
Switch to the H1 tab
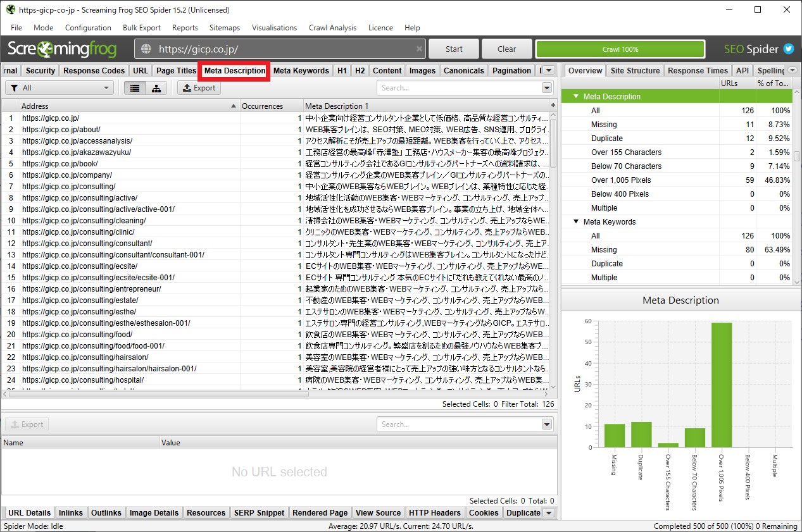(342, 70)
